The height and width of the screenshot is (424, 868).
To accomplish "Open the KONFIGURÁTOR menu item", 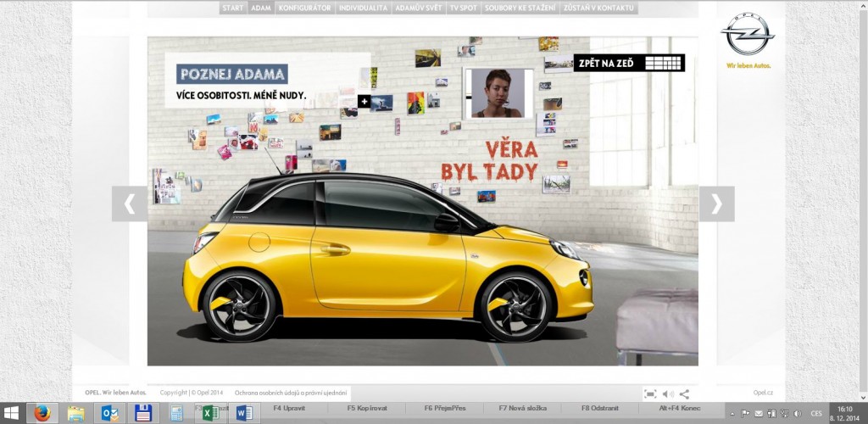I will pos(304,8).
